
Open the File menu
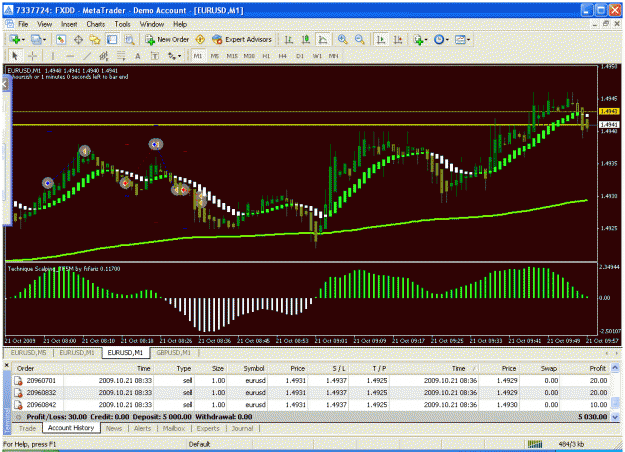(x=23, y=24)
